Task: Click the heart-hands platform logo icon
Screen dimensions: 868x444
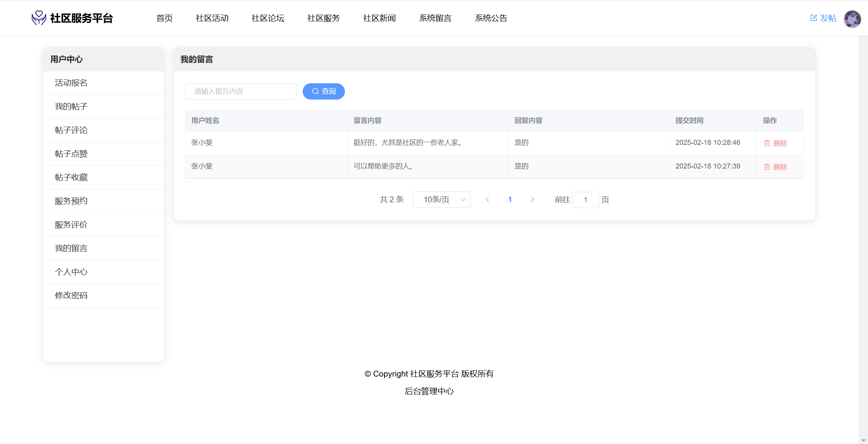Action: pos(39,18)
